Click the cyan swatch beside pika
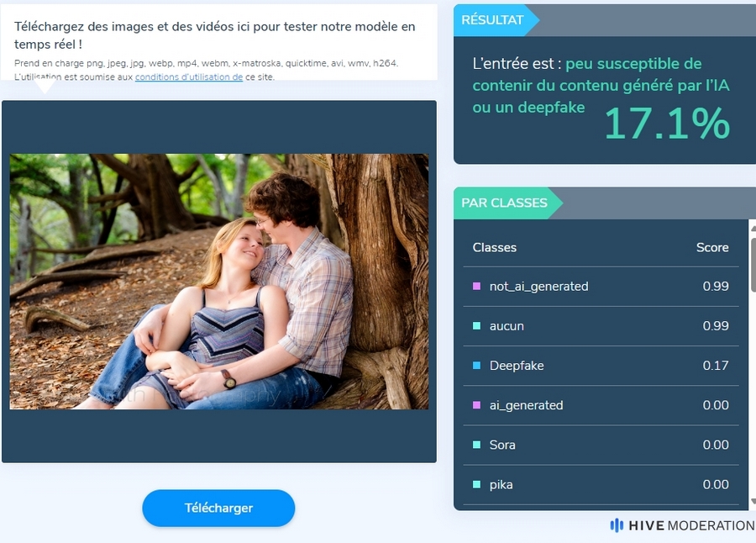 pyautogui.click(x=476, y=484)
